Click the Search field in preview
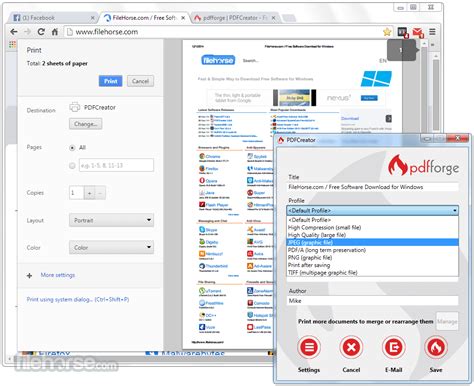The image size is (474, 386). (250, 61)
